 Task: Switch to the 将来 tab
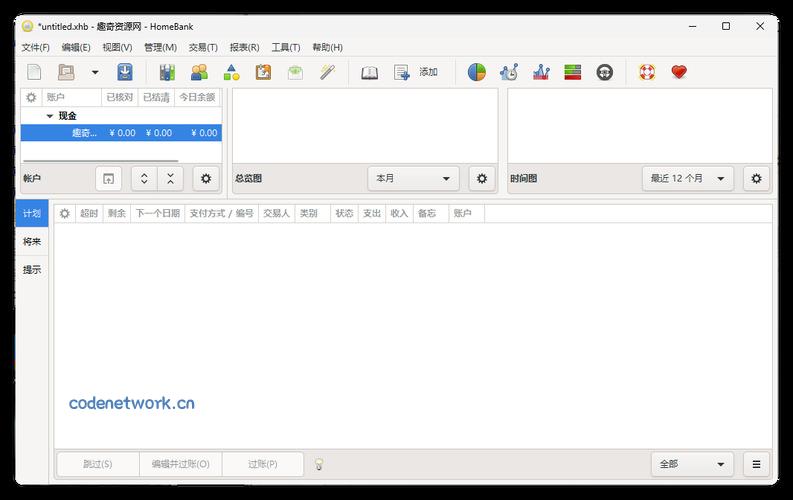(x=32, y=242)
